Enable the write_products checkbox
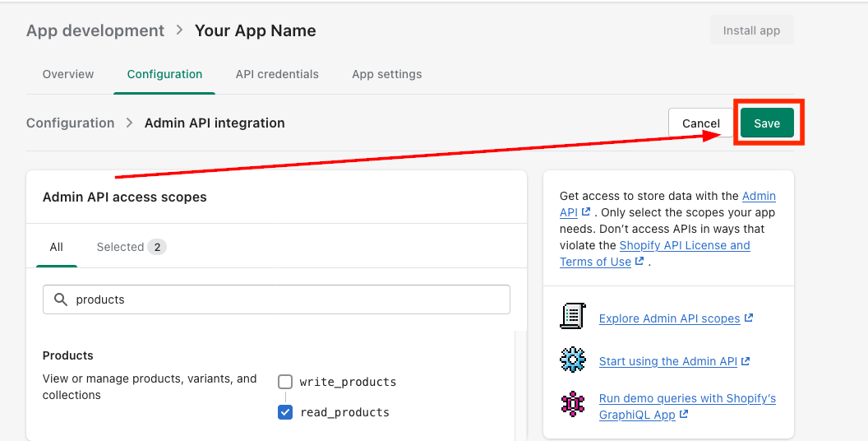 [x=285, y=382]
